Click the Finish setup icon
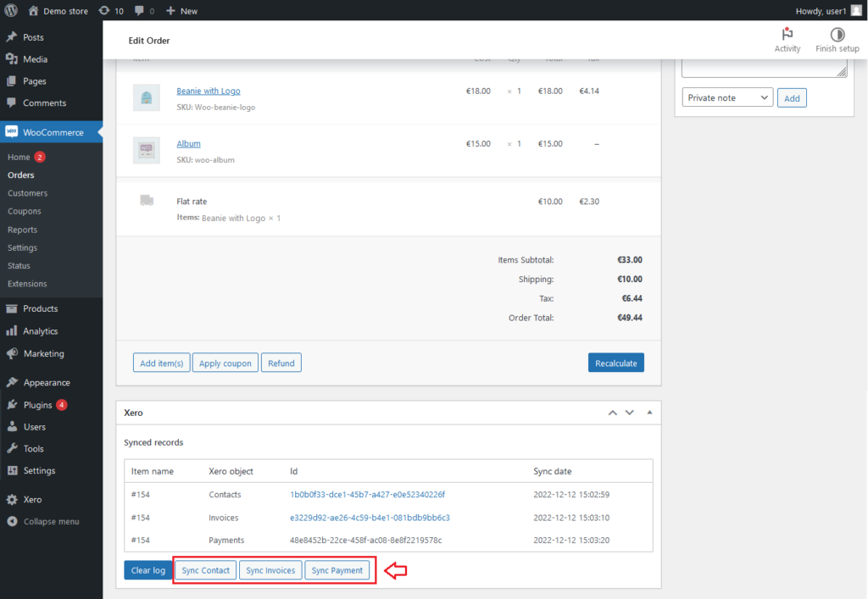 coord(837,35)
